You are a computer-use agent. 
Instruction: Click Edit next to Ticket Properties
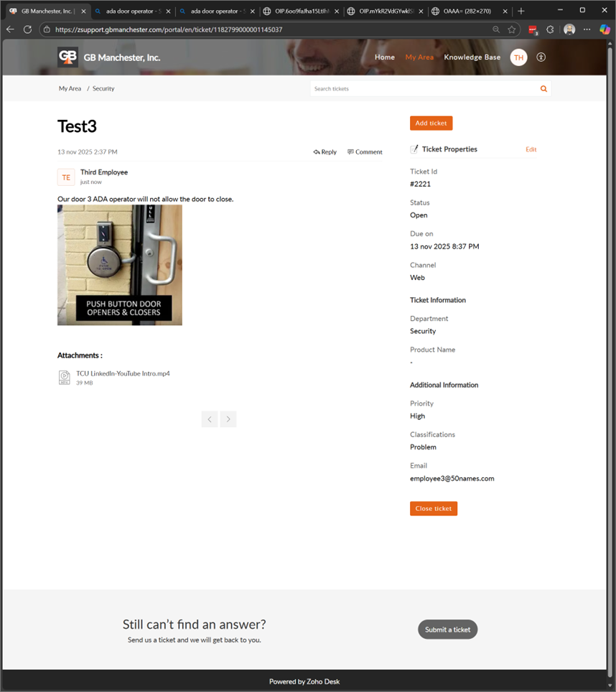[x=531, y=149]
